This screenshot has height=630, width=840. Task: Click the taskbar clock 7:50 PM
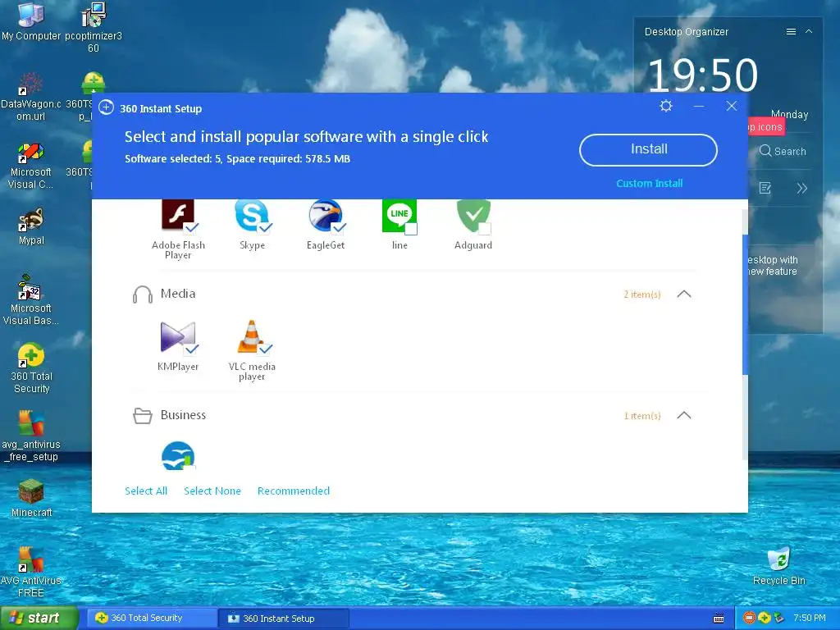(x=810, y=618)
